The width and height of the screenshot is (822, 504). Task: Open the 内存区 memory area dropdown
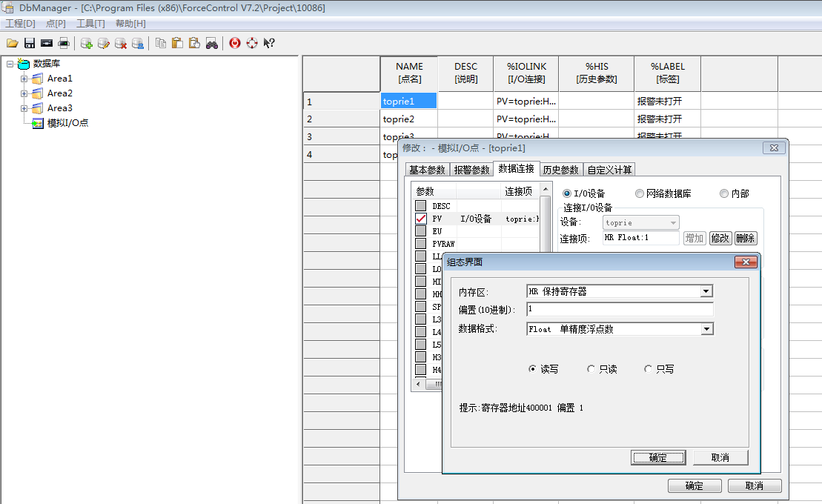706,291
